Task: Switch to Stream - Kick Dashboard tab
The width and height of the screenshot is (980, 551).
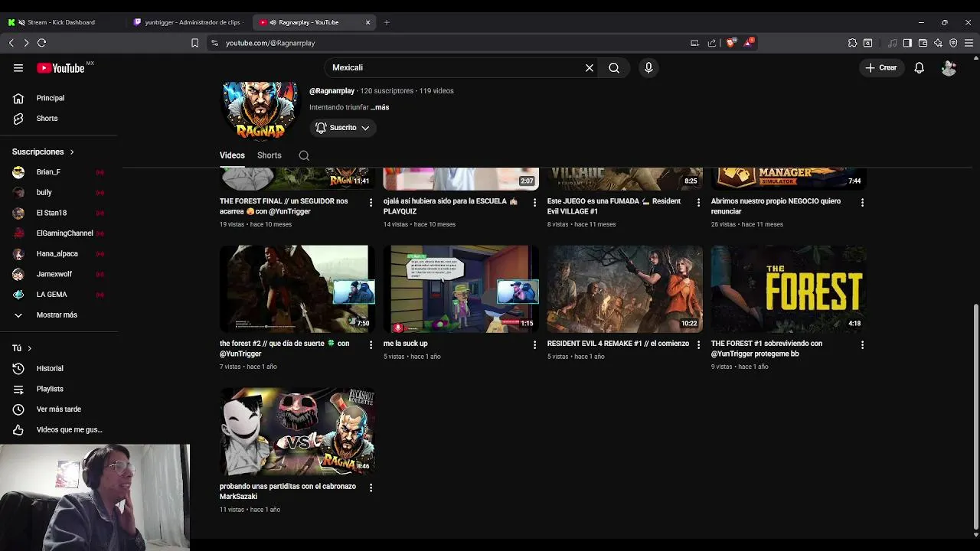Action: (x=61, y=22)
